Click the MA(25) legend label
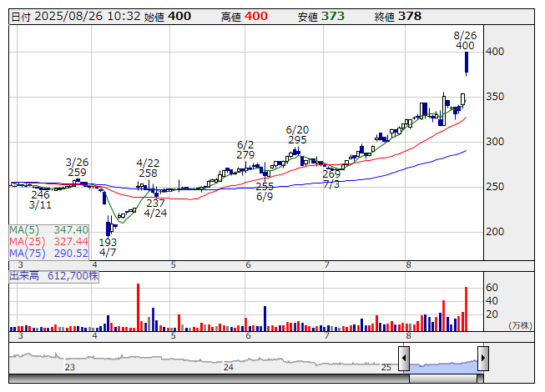This screenshot has width=545, height=392. (49, 241)
